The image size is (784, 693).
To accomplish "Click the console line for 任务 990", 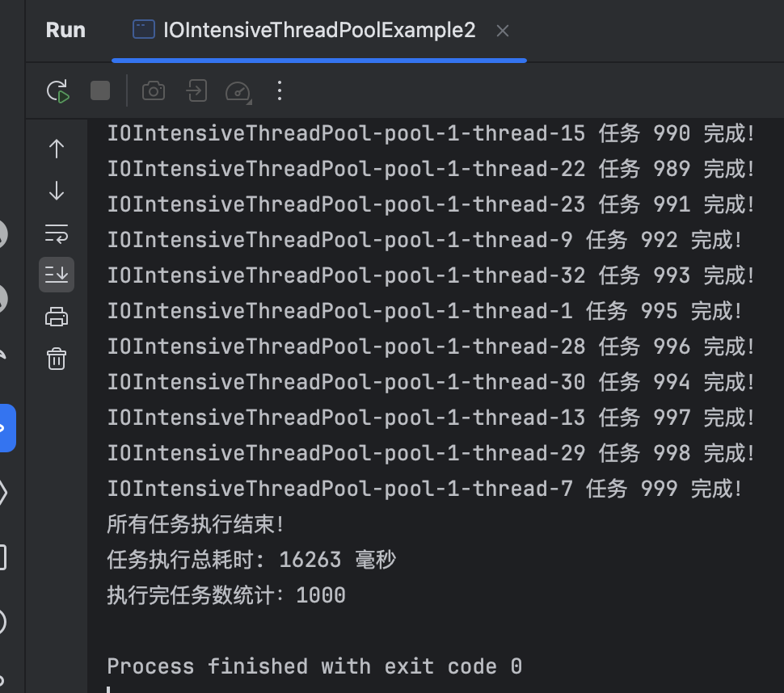I will pos(431,134).
